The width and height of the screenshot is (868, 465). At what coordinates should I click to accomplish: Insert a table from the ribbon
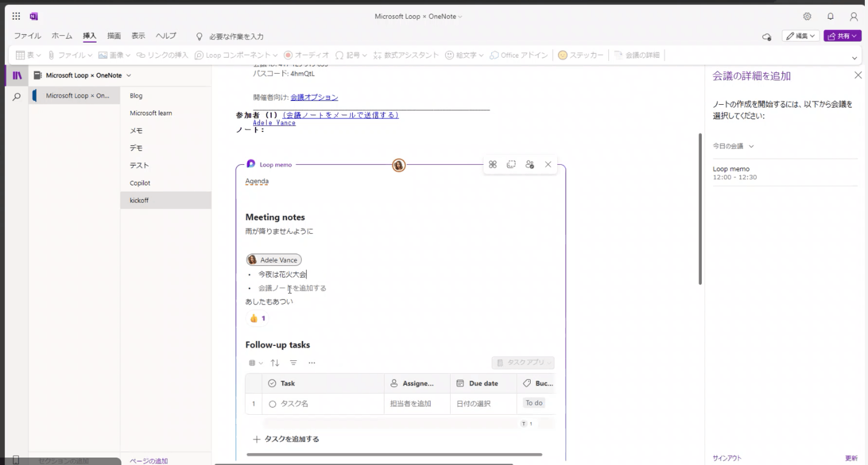coord(28,55)
